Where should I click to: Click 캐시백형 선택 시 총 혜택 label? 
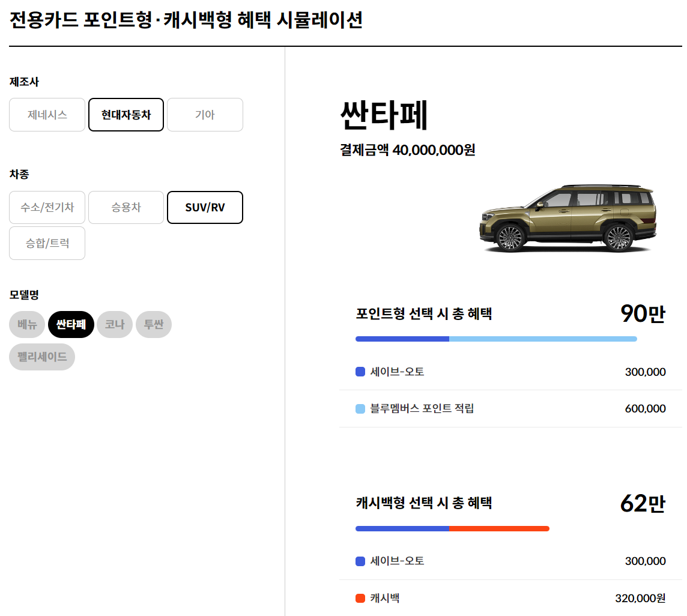[x=424, y=503]
